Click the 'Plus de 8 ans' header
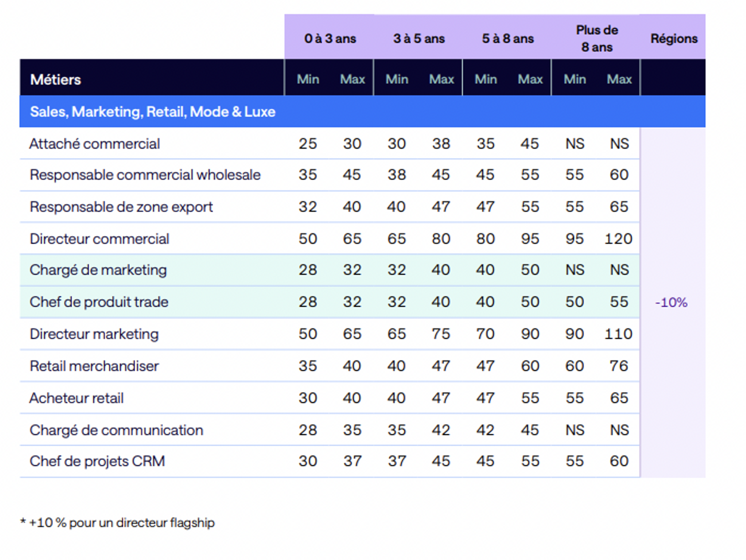This screenshot has width=746, height=560. click(x=596, y=38)
